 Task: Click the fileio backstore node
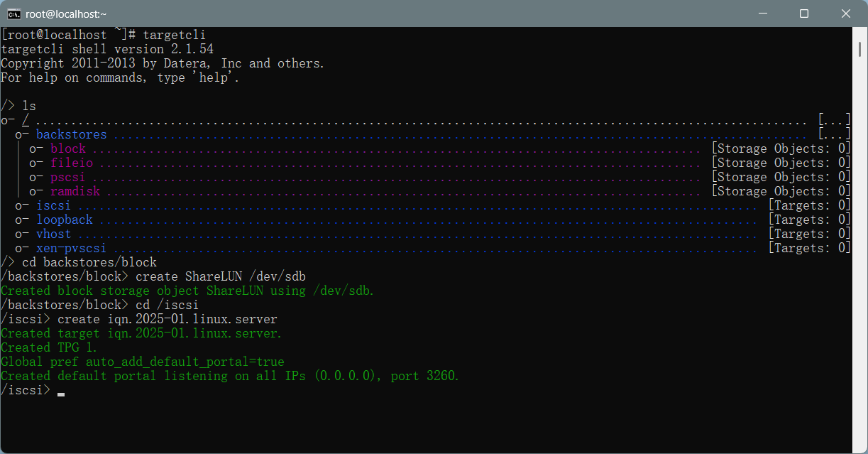pyautogui.click(x=72, y=163)
